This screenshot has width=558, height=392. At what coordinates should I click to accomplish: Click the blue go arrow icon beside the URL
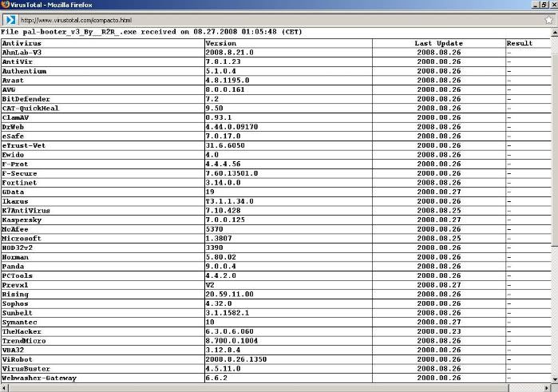[x=10, y=20]
